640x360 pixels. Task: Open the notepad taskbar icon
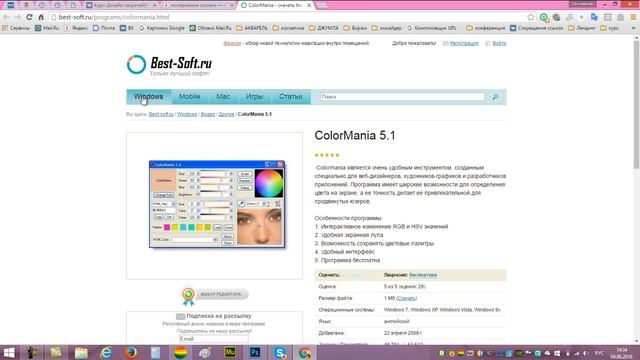pyautogui.click(x=156, y=353)
